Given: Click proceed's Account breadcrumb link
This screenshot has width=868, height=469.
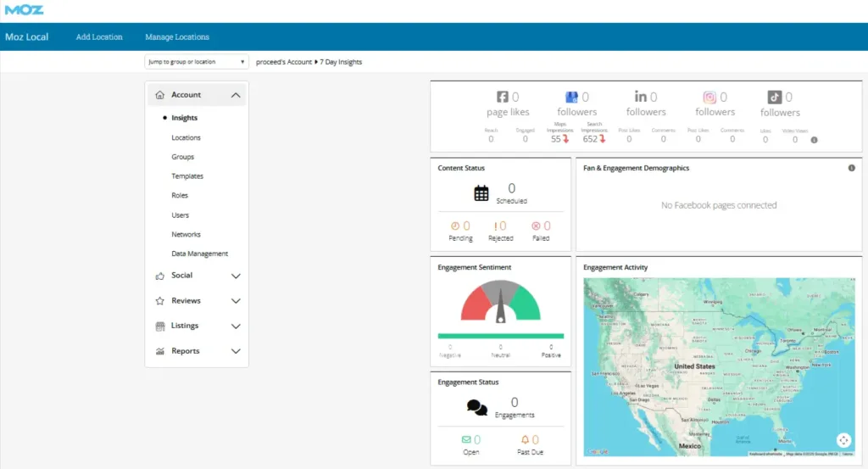Looking at the screenshot, I should coord(284,62).
